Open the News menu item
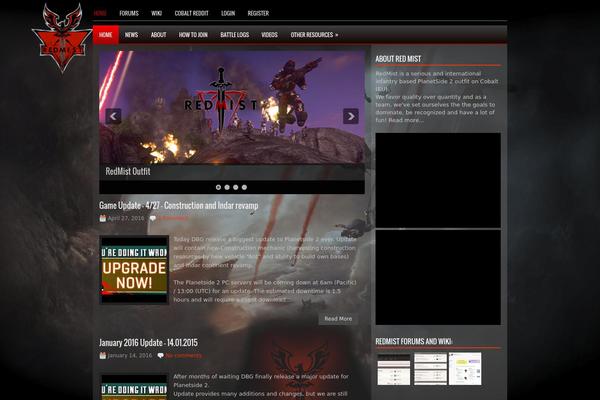This screenshot has height=400, width=600. click(131, 35)
